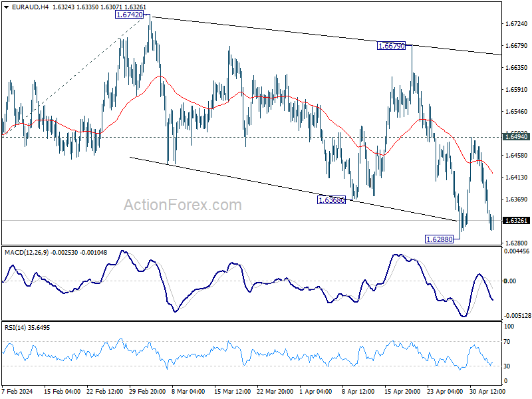The width and height of the screenshot is (532, 399).
Task: Select the 7 Feb 2024 date label
Action: click(17, 391)
